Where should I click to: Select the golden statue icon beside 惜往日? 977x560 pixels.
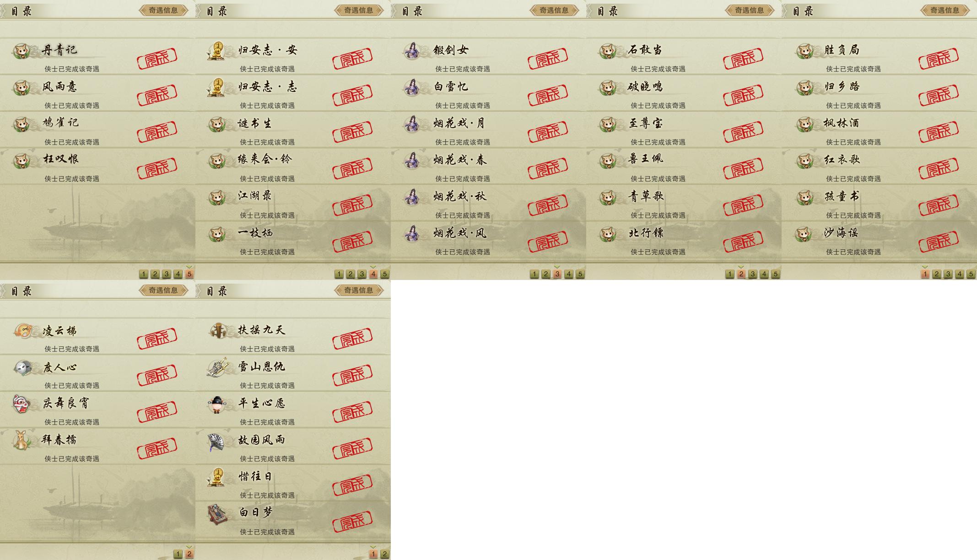coord(216,477)
